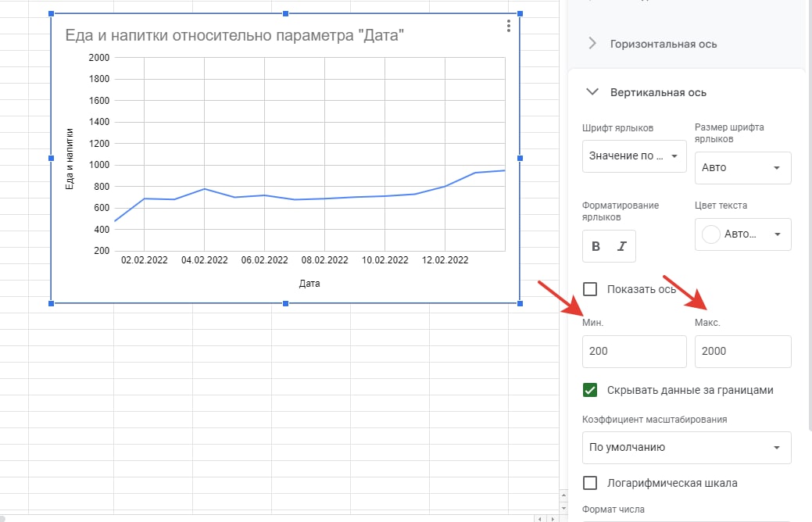812x522 pixels.
Task: Open the Размер шрифта ярлыков dropdown
Action: click(x=742, y=167)
